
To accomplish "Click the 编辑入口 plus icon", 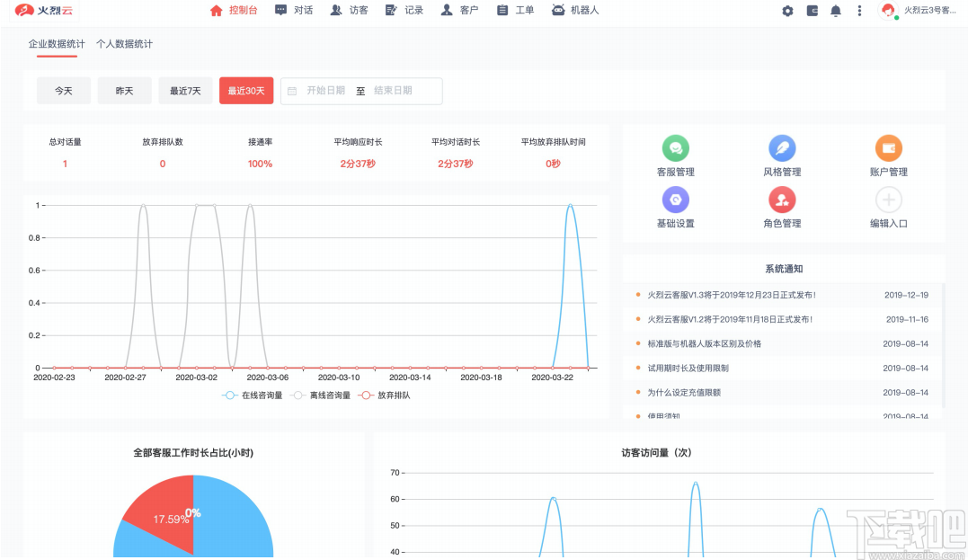I will click(888, 200).
